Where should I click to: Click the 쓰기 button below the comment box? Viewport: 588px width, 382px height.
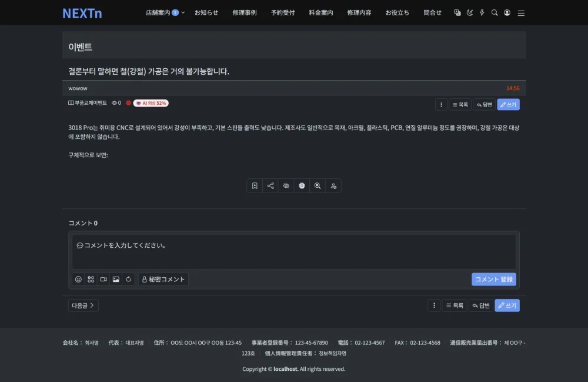coord(507,305)
